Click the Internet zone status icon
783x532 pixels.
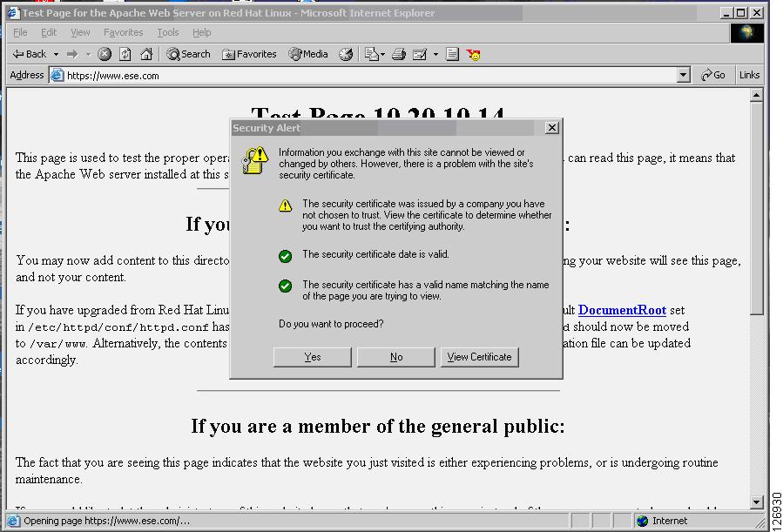point(643,521)
